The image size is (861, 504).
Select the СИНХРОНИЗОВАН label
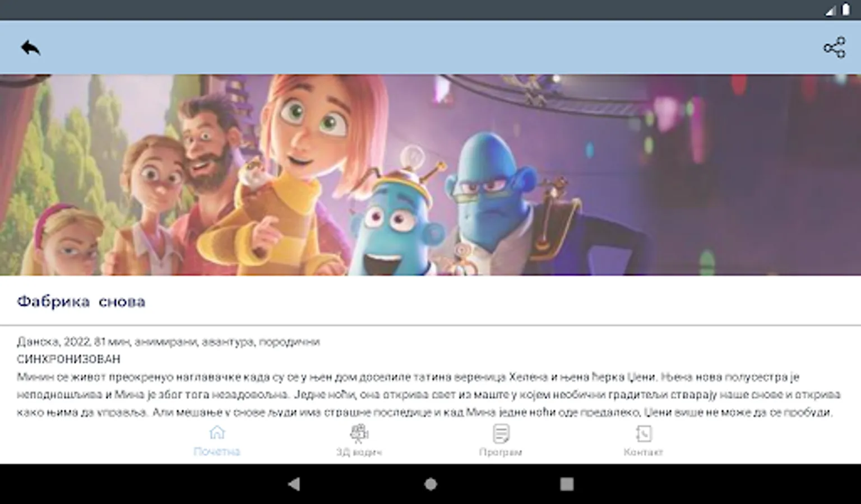(68, 359)
